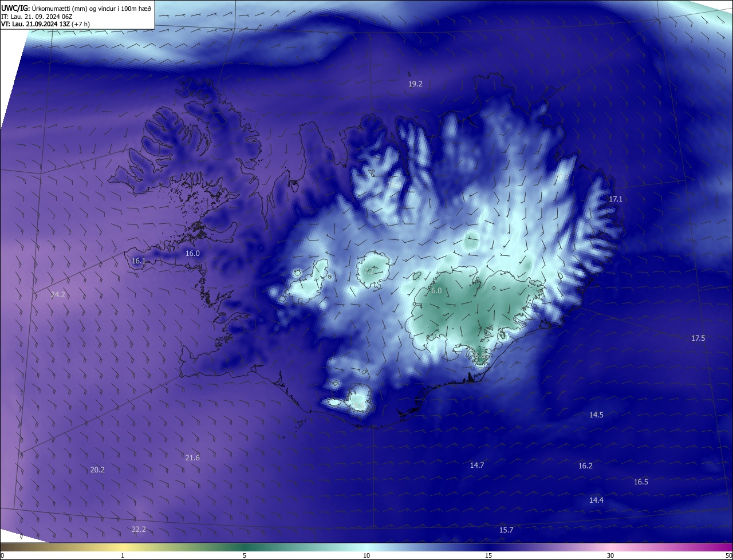Screen dimensions: 733x560
Task: Select the 20.2 value label on the map
Action: click(x=97, y=470)
